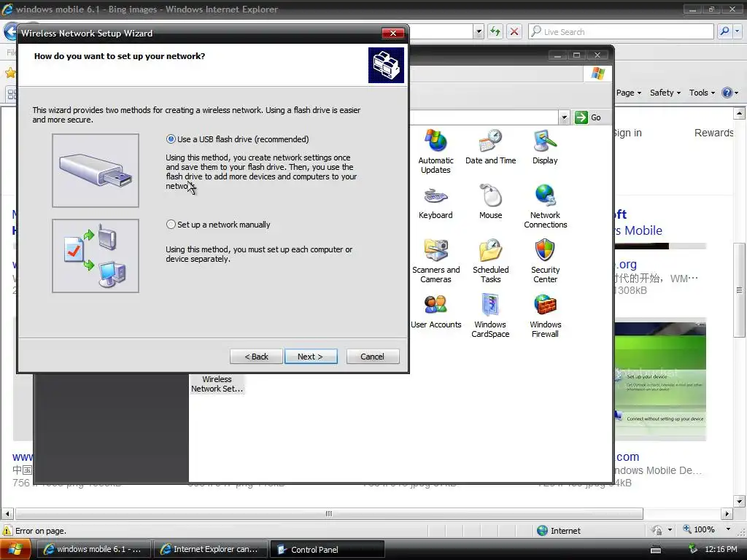
Task: Switch to windows mobile 6.1 taskbar item
Action: point(93,549)
